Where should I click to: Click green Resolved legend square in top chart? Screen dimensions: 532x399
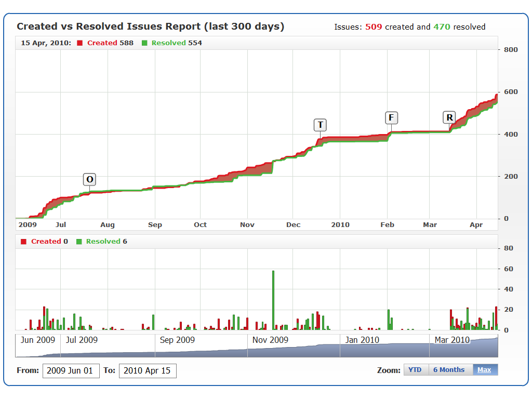tap(144, 43)
